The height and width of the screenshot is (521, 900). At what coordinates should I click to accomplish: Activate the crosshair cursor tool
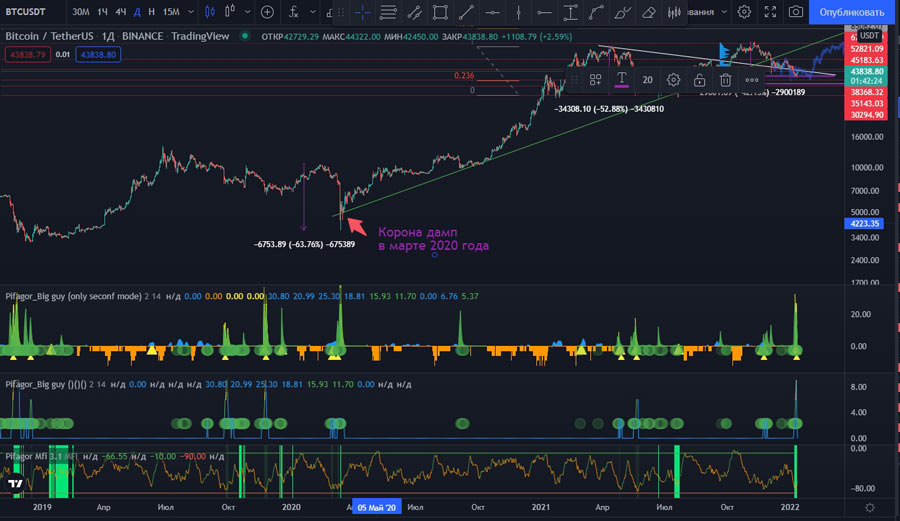point(361,12)
